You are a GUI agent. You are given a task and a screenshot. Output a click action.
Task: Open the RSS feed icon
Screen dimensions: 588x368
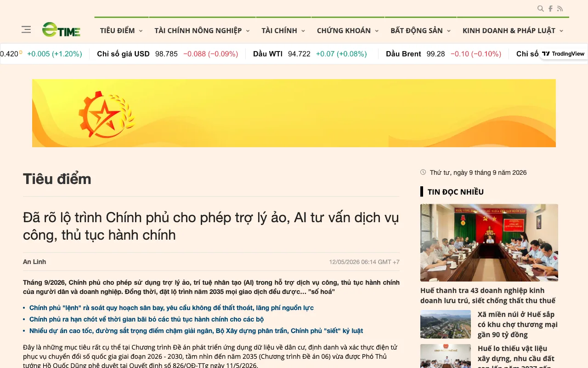560,8
